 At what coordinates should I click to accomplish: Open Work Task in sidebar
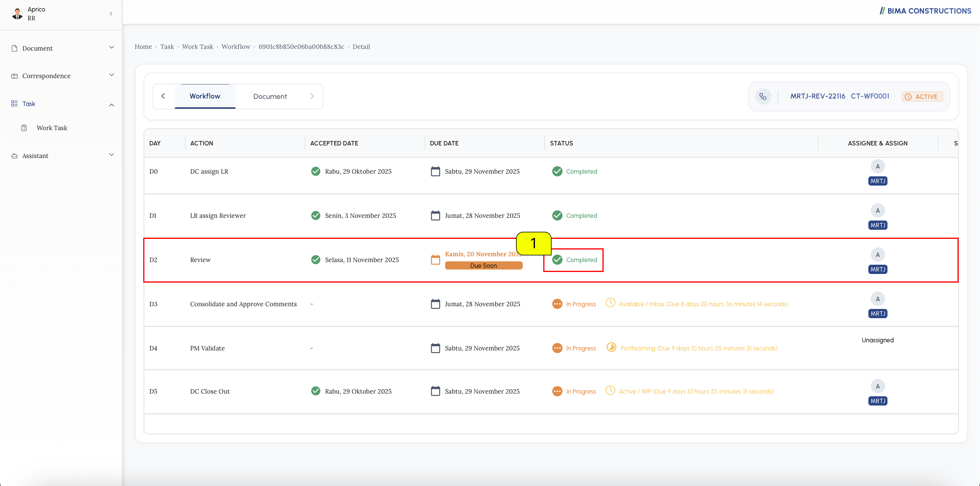(52, 128)
